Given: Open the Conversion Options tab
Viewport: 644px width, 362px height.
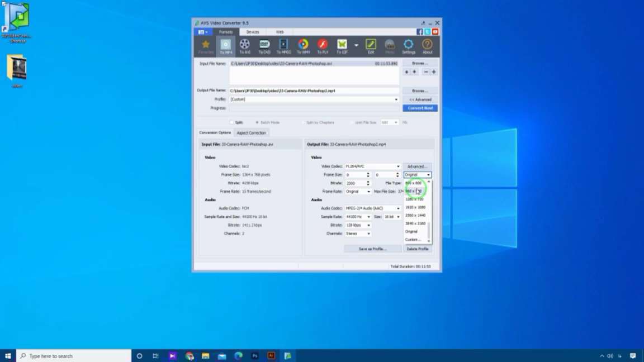Looking at the screenshot, I should 215,132.
